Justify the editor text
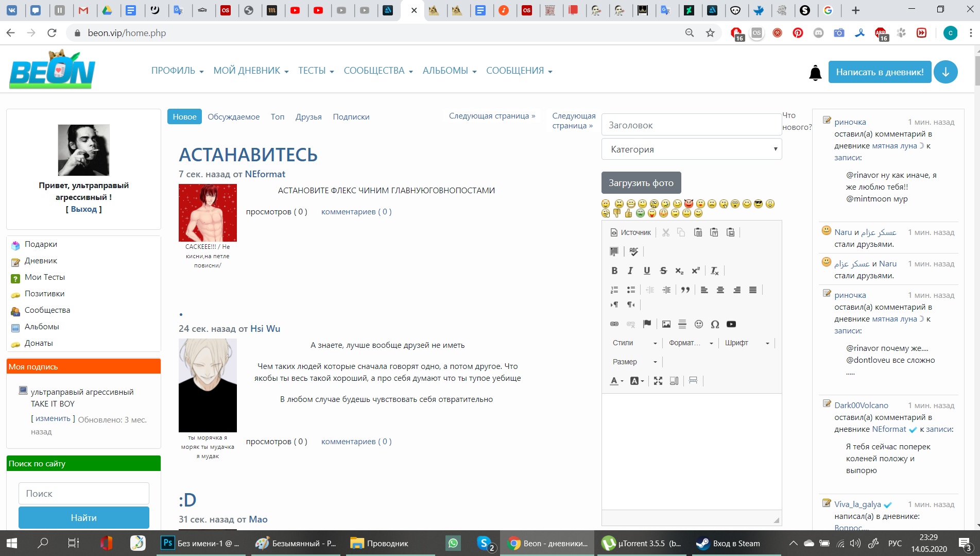 coord(753,290)
